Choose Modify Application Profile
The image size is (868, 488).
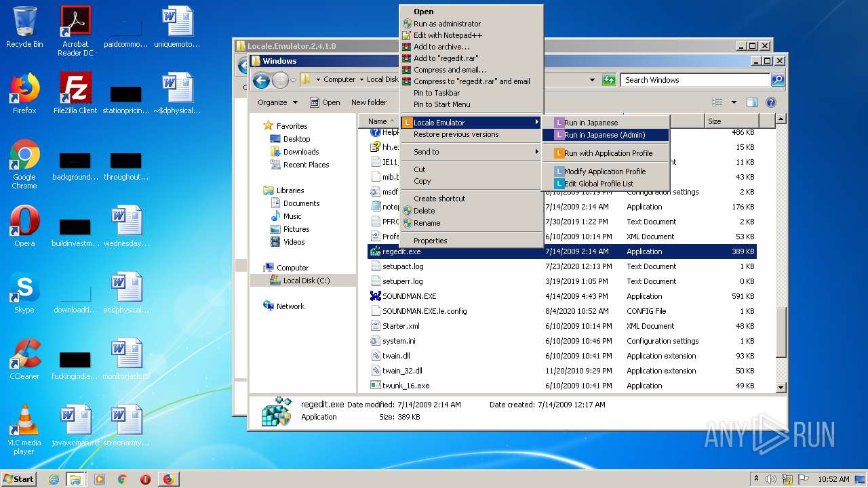[606, 171]
